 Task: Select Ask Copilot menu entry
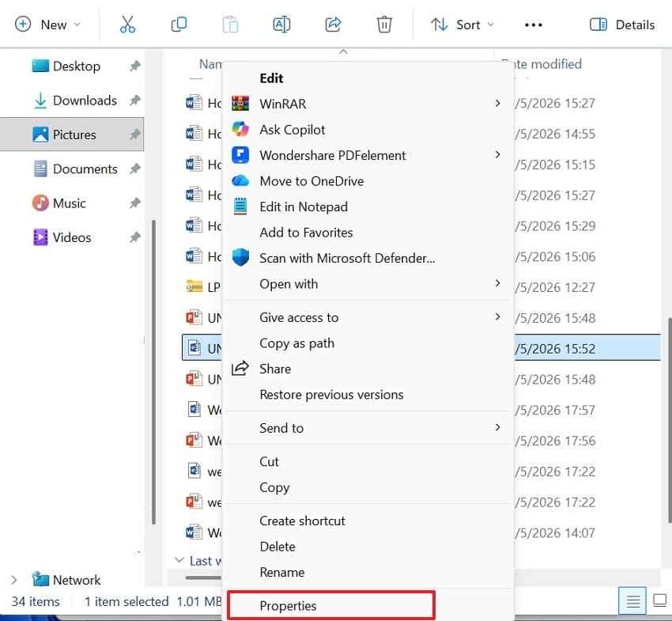coord(368,130)
